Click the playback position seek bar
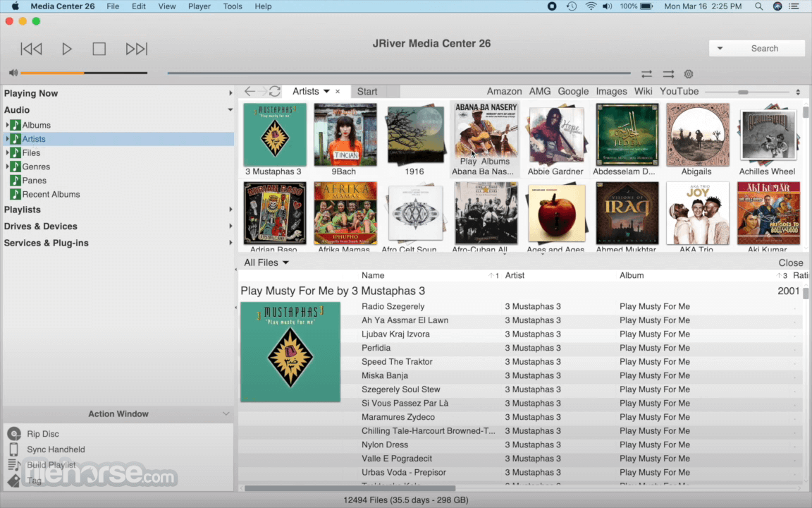Viewport: 812px width, 508px height. pos(399,73)
